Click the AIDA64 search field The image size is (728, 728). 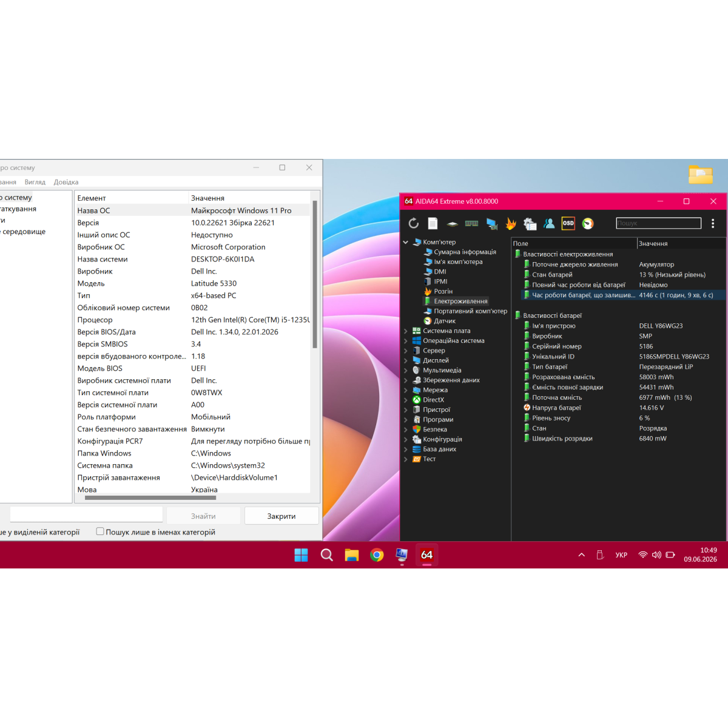tap(658, 223)
